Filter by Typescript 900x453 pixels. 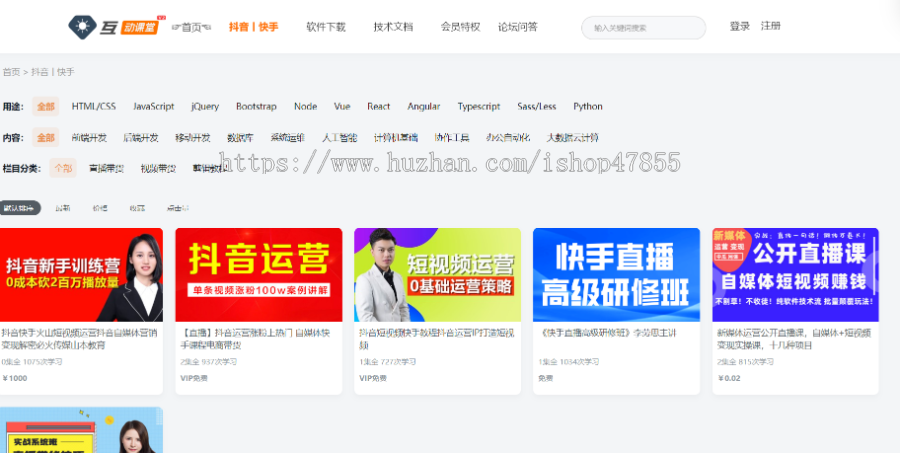coord(479,106)
